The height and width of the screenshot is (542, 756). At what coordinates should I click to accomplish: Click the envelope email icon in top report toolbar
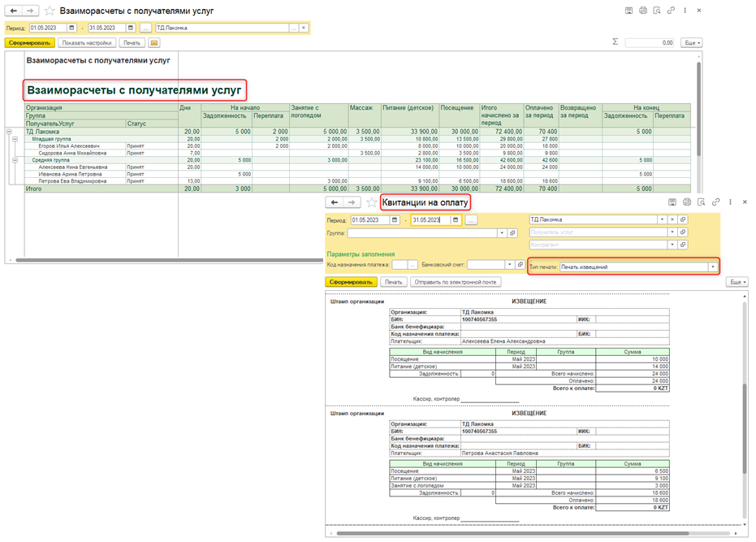point(153,42)
